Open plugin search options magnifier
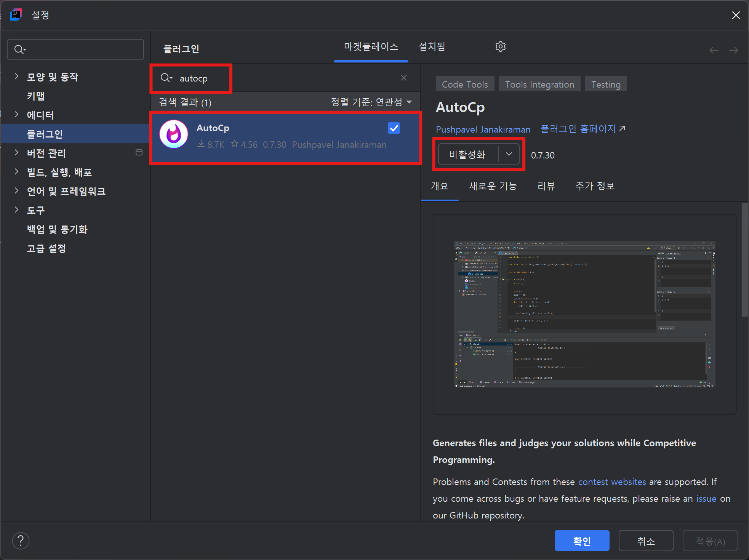Screen dimensions: 749x560 166,78
